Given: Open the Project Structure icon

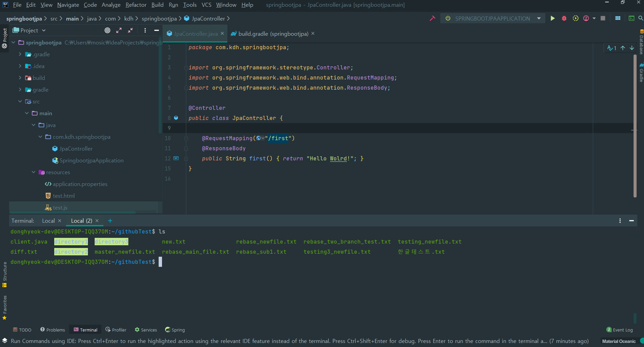Looking at the screenshot, I should (x=618, y=18).
